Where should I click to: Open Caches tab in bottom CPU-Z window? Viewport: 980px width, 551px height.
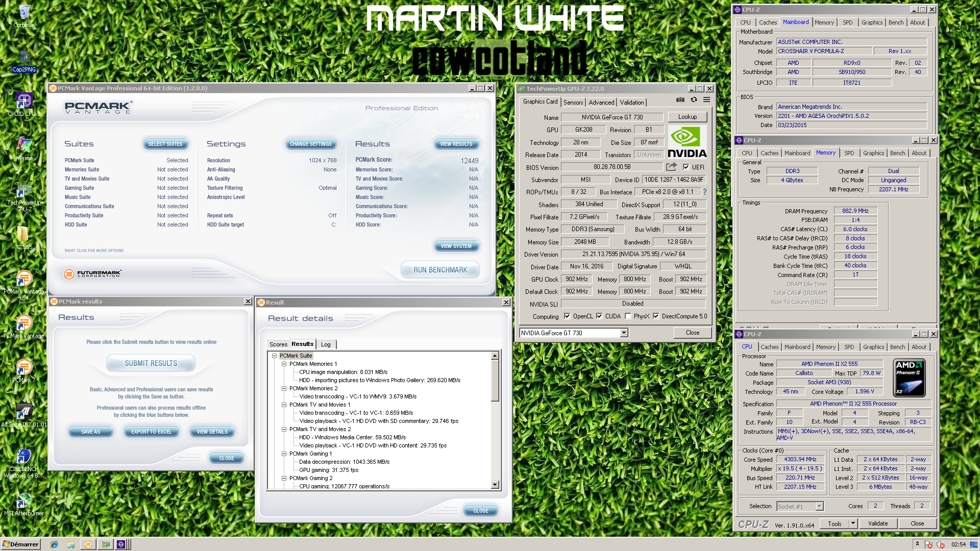[769, 347]
